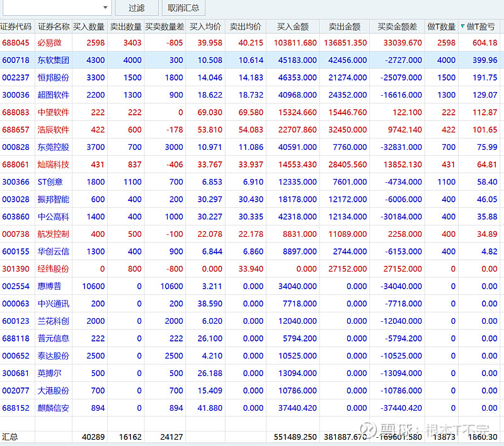Select stock code 688118
Image resolution: width=504 pixels, height=446 pixels.
[16, 338]
